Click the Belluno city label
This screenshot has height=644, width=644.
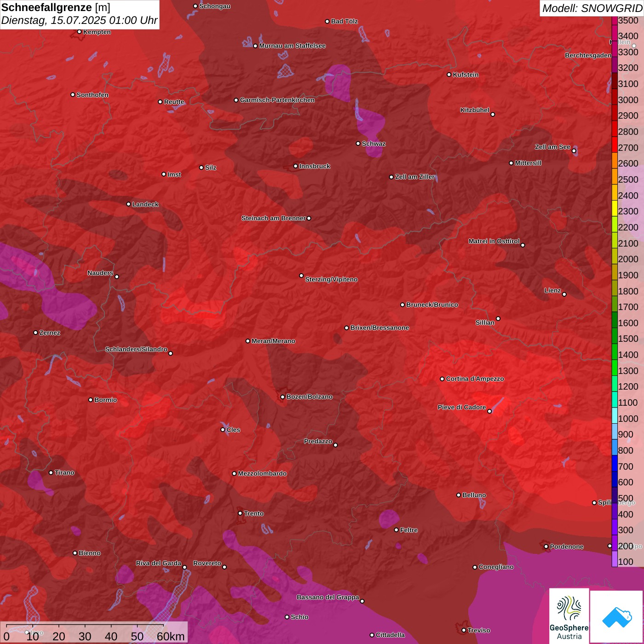coord(474,495)
